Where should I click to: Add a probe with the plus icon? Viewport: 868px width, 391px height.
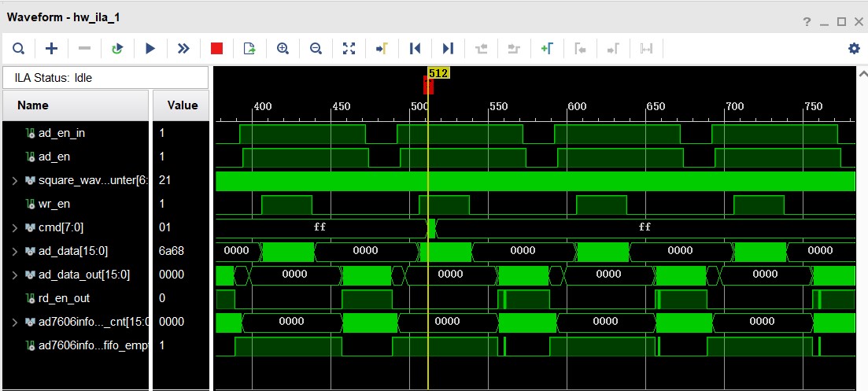[x=51, y=49]
